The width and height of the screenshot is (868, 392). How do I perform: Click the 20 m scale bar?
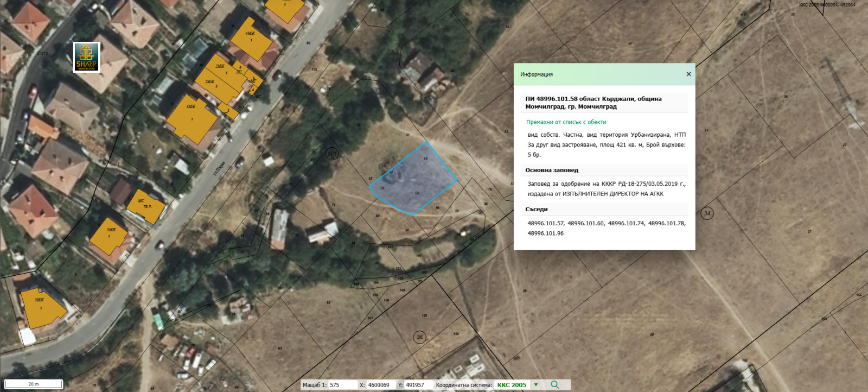click(34, 384)
